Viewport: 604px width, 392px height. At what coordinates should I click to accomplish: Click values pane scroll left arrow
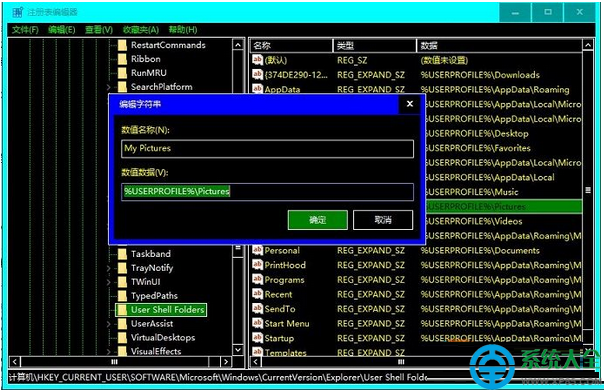tap(256, 362)
